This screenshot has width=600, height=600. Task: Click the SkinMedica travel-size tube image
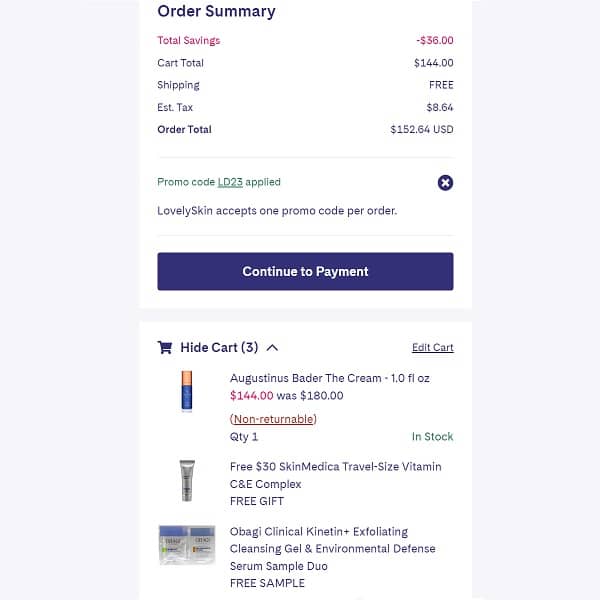(x=187, y=480)
